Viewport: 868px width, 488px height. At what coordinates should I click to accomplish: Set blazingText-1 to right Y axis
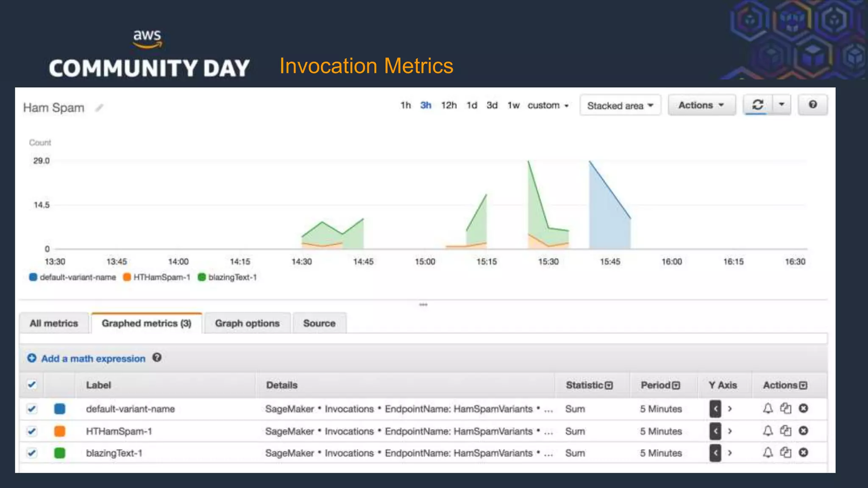(x=730, y=453)
